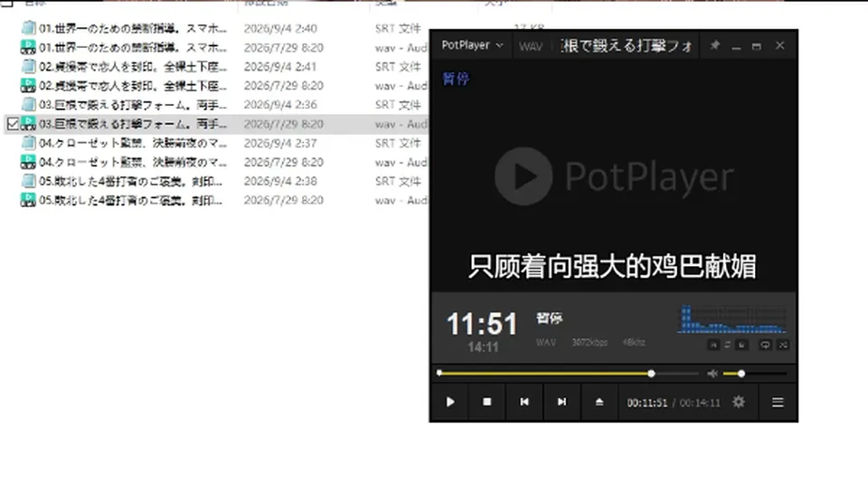Toggle repeat playback mode icon
This screenshot has height=495, width=868.
(765, 345)
